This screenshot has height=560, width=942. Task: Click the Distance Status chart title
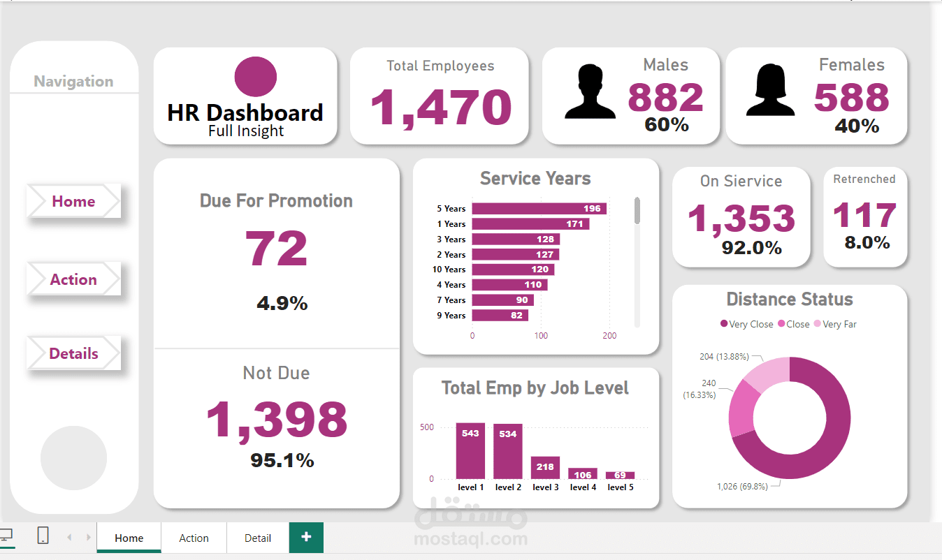point(790,300)
